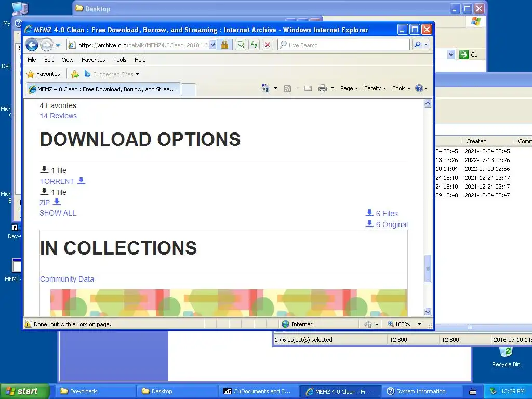Expand the zoom level dropdown arrow
The image size is (532, 399).
(x=419, y=324)
